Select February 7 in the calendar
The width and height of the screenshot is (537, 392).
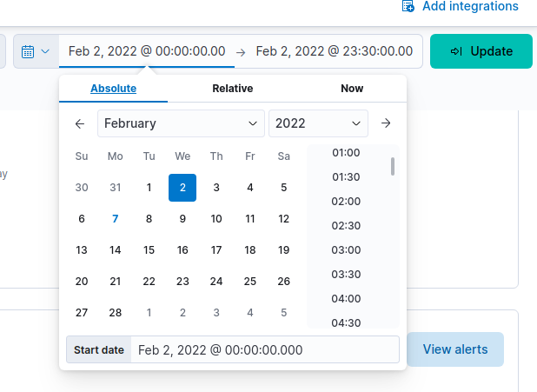[115, 219]
